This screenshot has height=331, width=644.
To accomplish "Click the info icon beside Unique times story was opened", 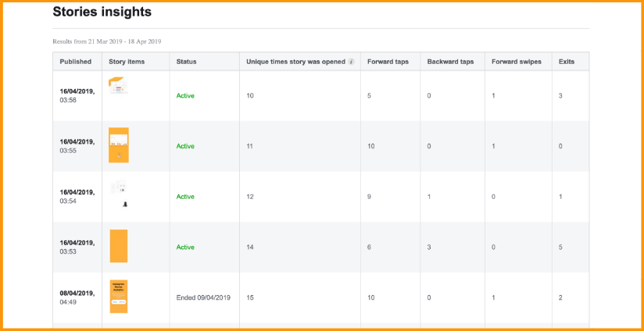I will (x=351, y=62).
